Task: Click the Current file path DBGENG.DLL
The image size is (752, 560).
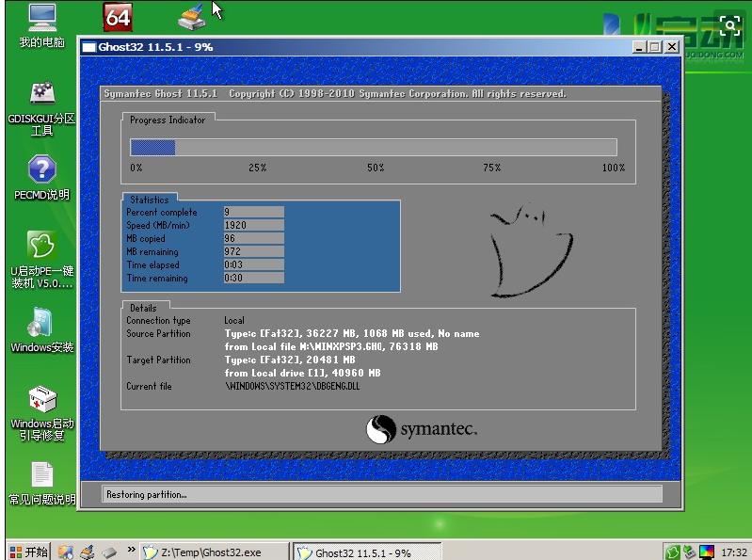Action: [292, 386]
